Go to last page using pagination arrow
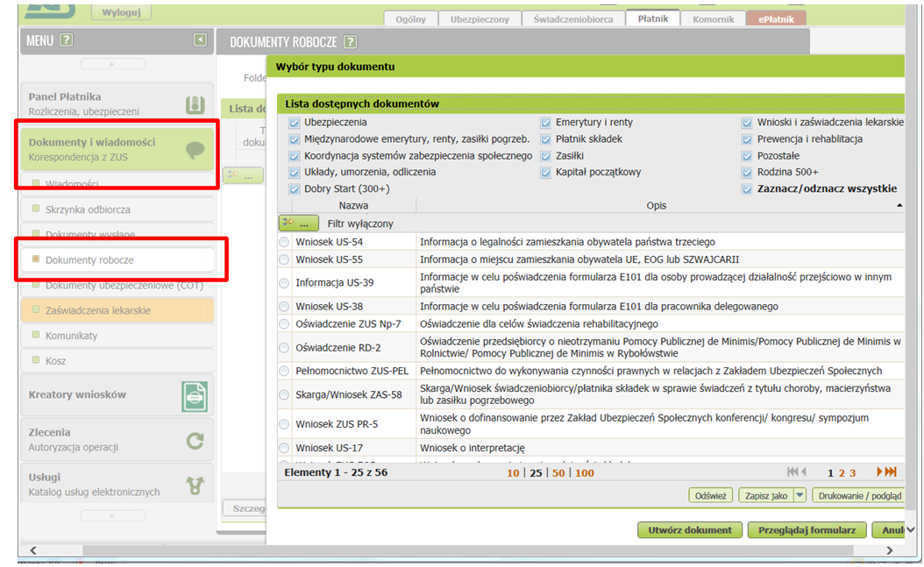This screenshot has height=567, width=924. tap(886, 472)
